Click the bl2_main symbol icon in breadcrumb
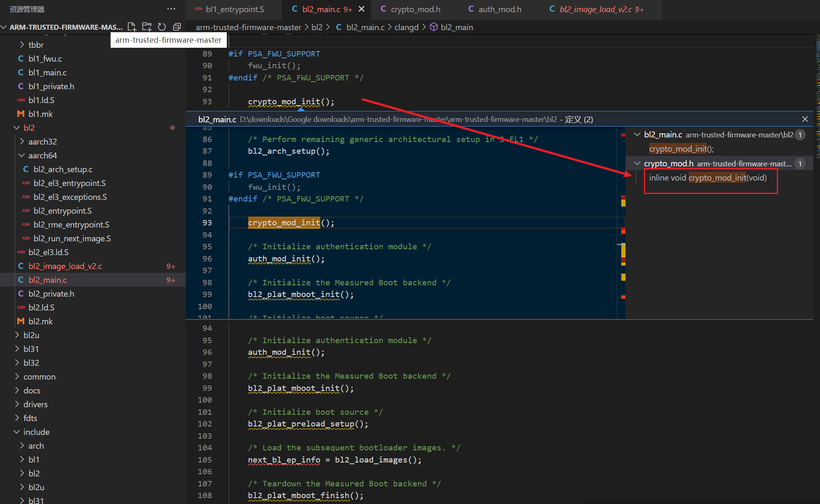This screenshot has height=504, width=820. coord(434,27)
